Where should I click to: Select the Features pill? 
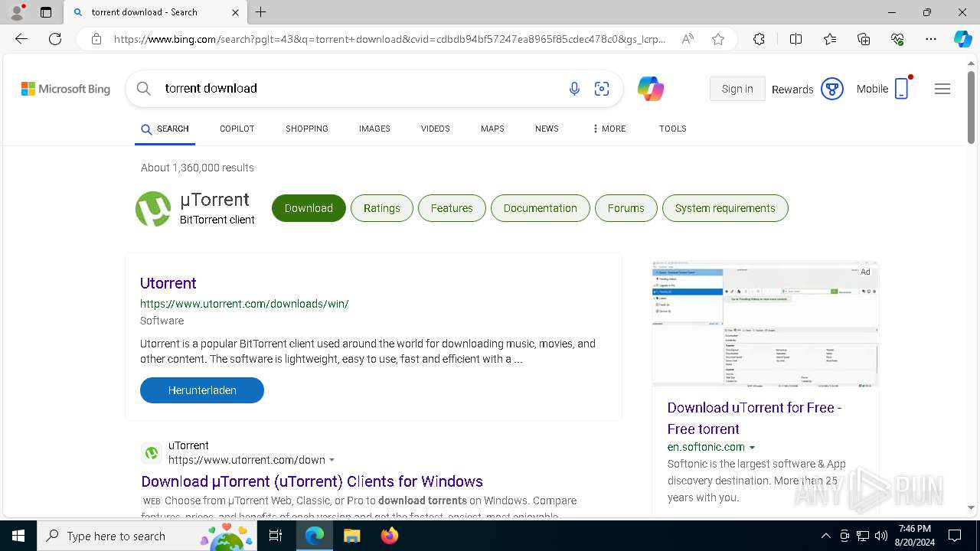[x=452, y=208]
